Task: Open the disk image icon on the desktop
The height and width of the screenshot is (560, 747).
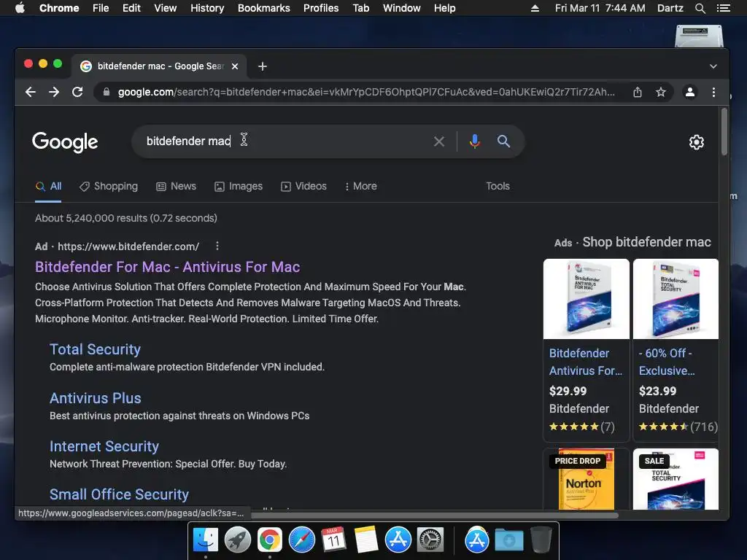Action: (x=699, y=36)
